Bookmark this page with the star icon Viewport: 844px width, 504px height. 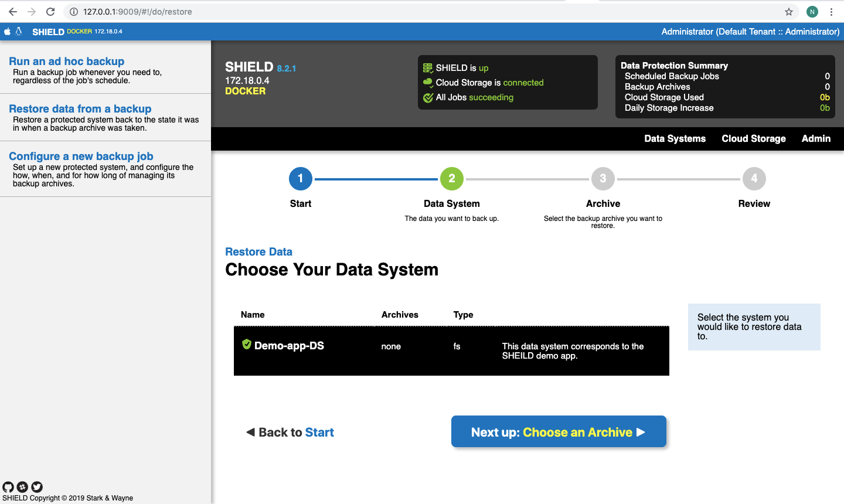[789, 12]
